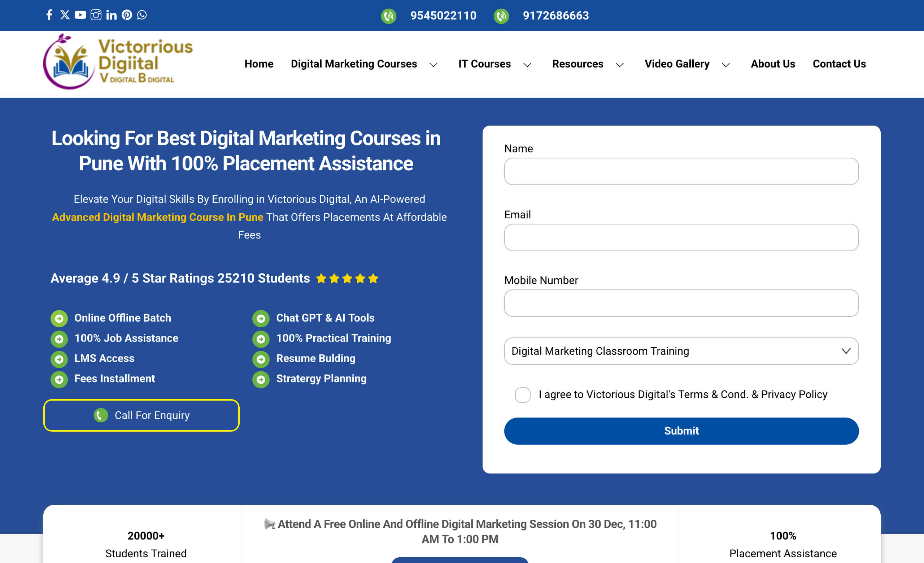Go to the Home menu item

click(259, 64)
